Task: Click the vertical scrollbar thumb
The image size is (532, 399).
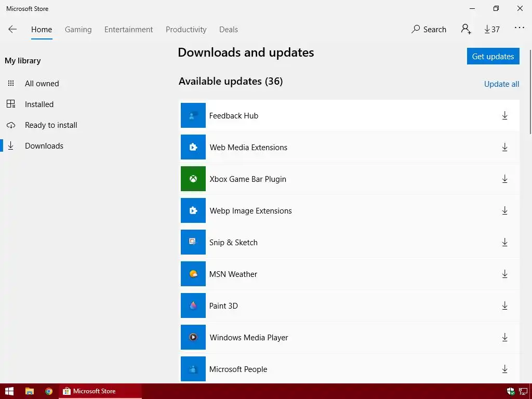Action: click(530, 91)
